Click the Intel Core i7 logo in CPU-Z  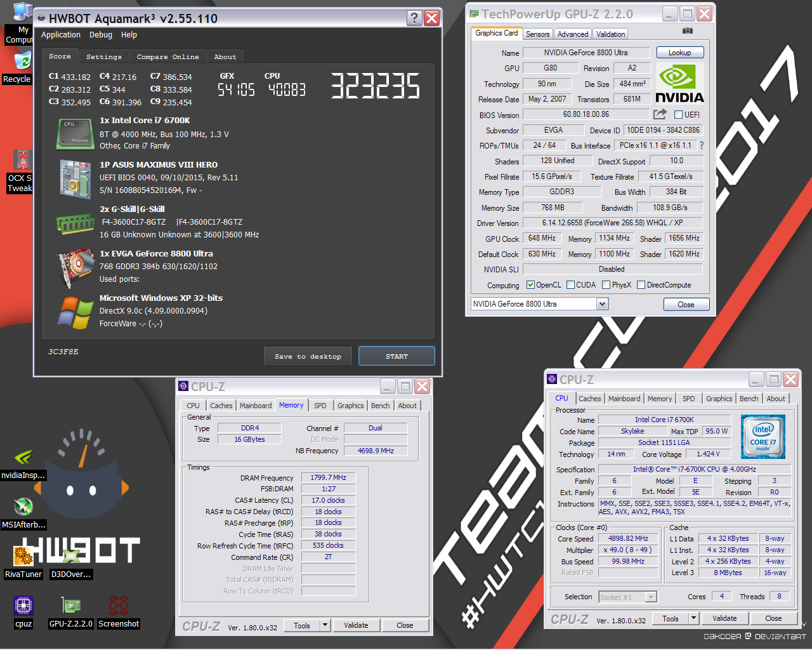click(x=763, y=436)
